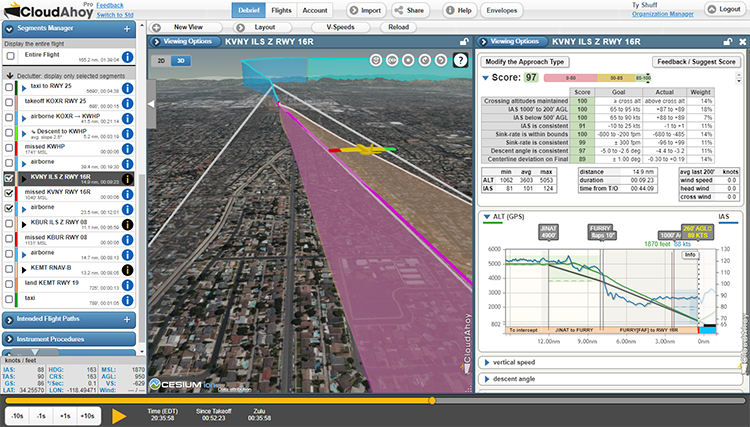Uncheck the airborne 23.5 nm segment checkbox
The width and height of the screenshot is (750, 427).
click(x=9, y=208)
